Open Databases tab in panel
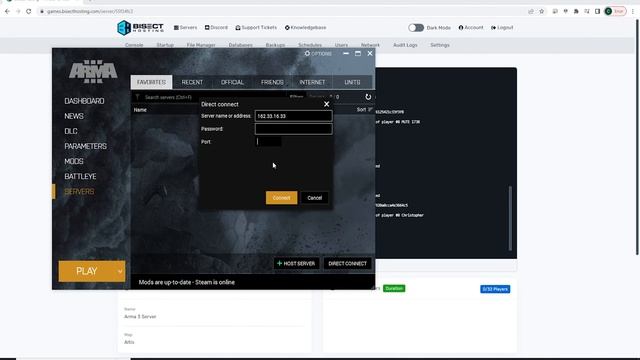Viewport: 640px width, 360px height. (240, 45)
